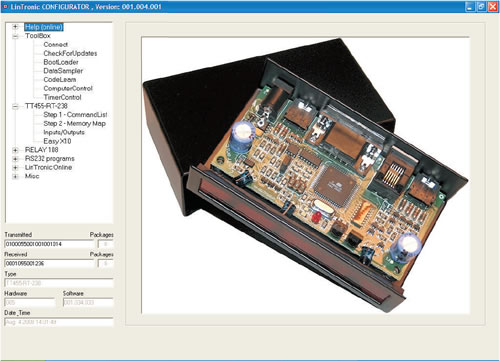Expand the LinTronic Online node

15,168
